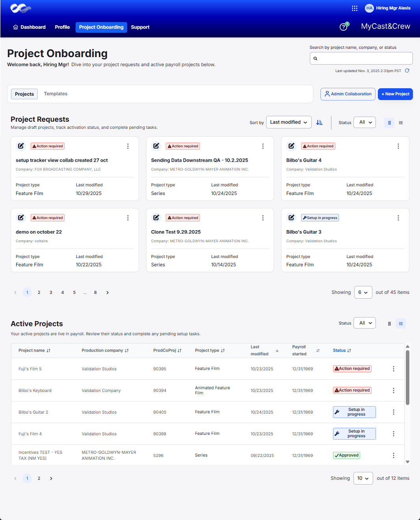Open row menu for Fuji's Film 4
420x520 pixels.
coord(394,434)
